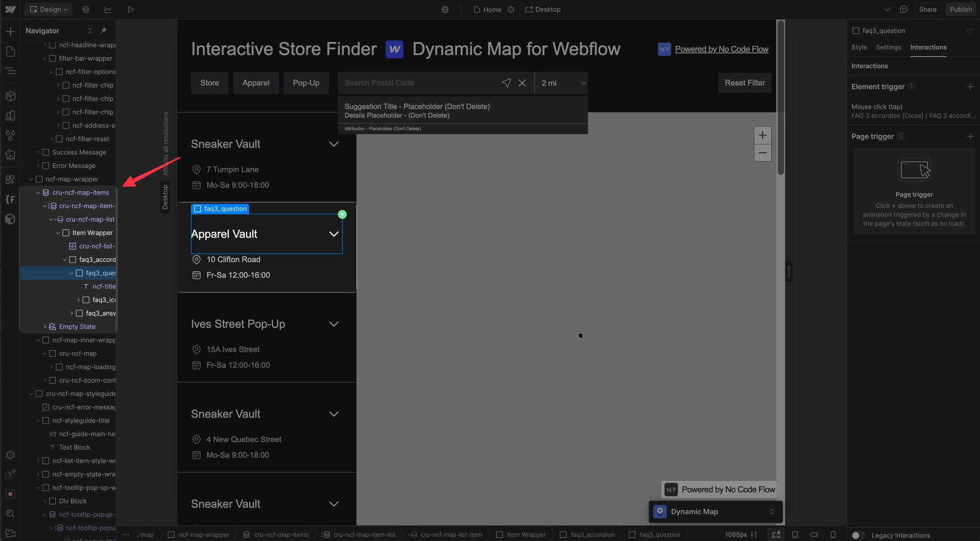The width and height of the screenshot is (980, 541).
Task: Switch to the Settings tab
Action: tap(889, 47)
